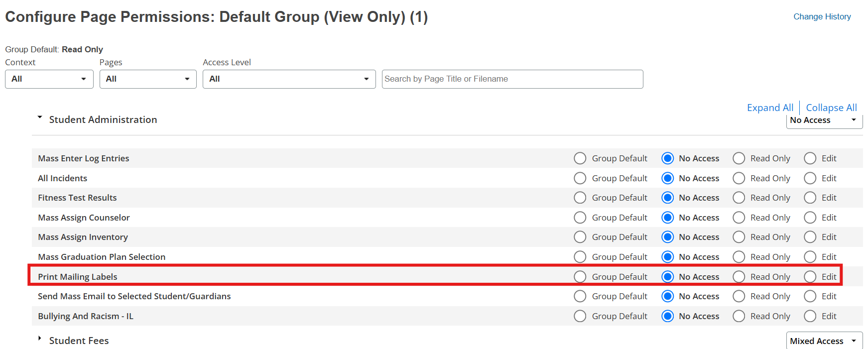Collapse the Student Administration section
This screenshot has height=349, width=868.
[40, 117]
